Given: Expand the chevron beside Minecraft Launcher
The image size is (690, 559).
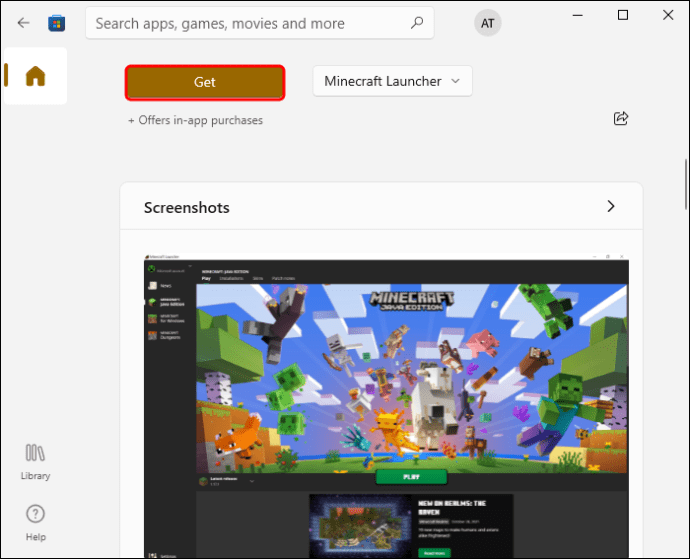Looking at the screenshot, I should click(x=455, y=81).
